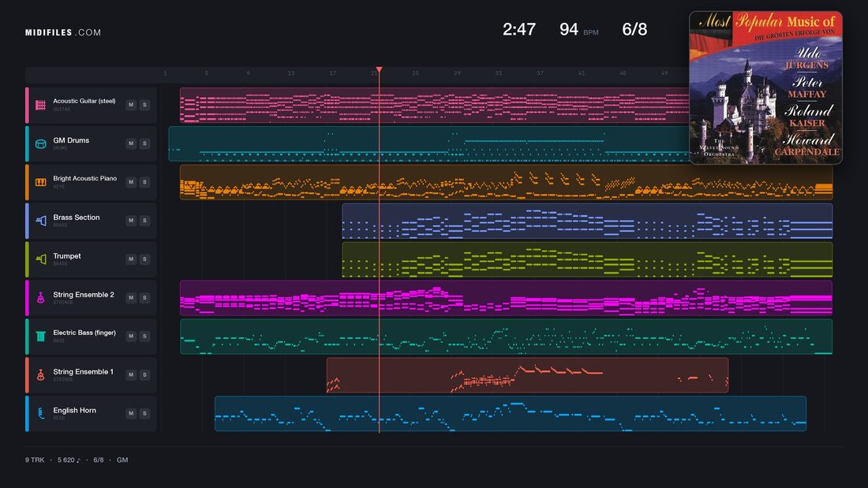Mute the String Ensemble 2 track

coord(131,298)
